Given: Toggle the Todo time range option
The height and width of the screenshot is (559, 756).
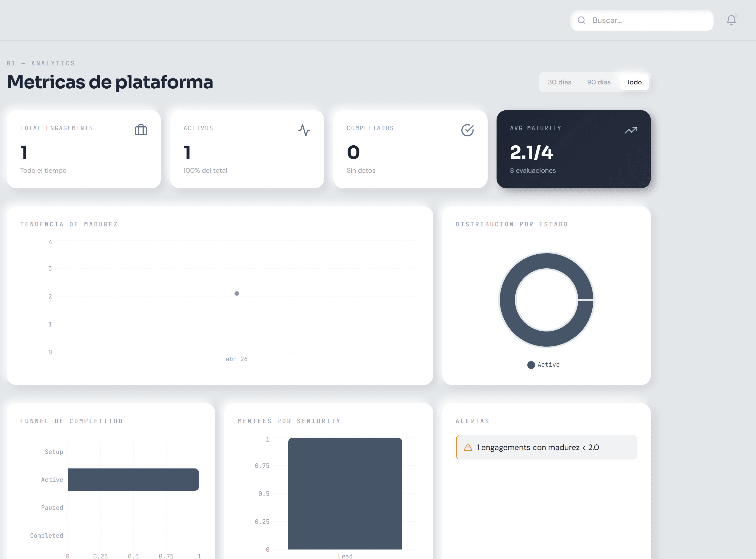Looking at the screenshot, I should (x=634, y=82).
